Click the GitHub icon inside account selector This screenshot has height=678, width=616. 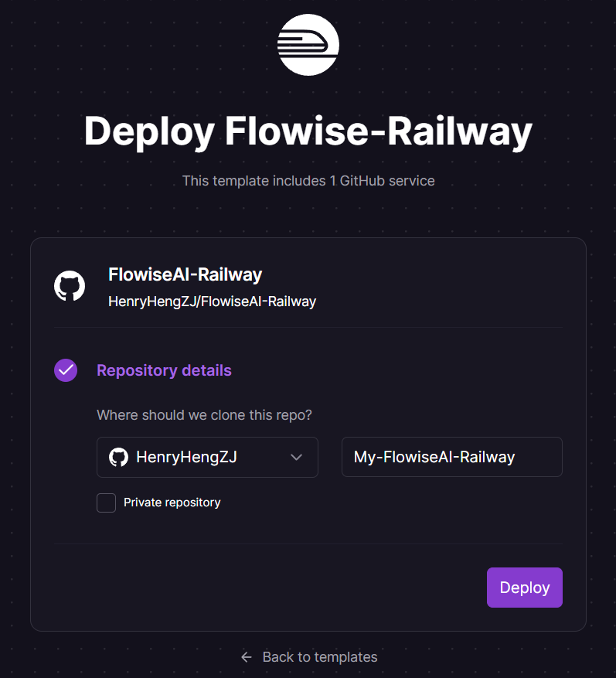(118, 457)
